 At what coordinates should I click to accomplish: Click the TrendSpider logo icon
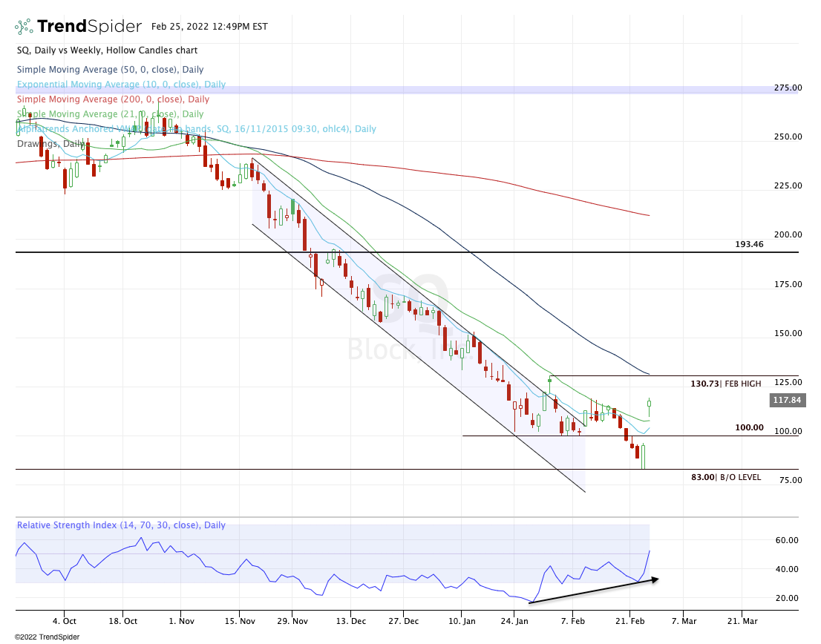(24, 27)
